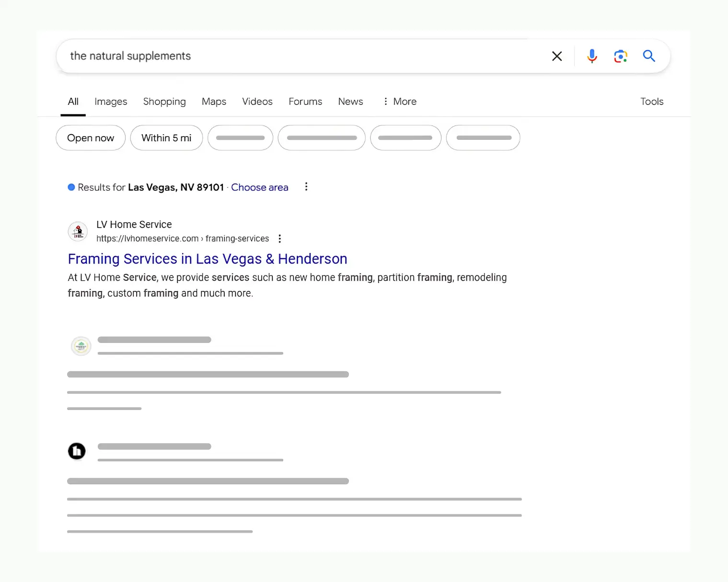Expand the More search categories menu
728x582 pixels.
click(x=399, y=102)
